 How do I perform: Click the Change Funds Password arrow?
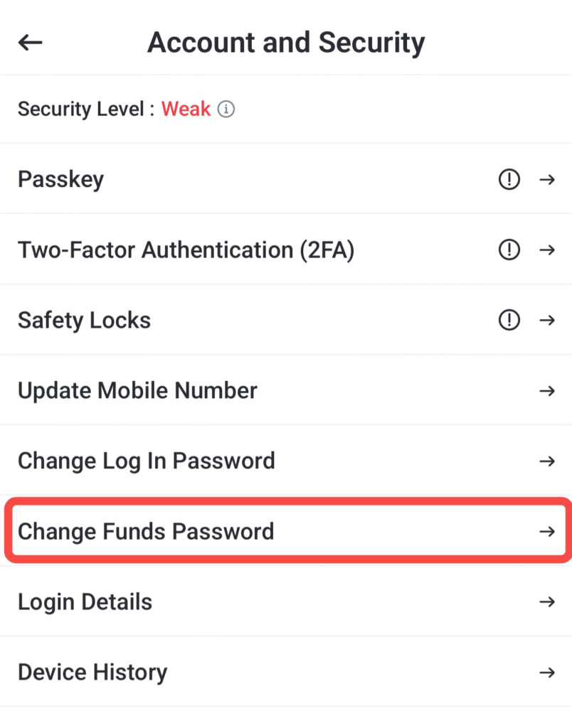point(546,531)
